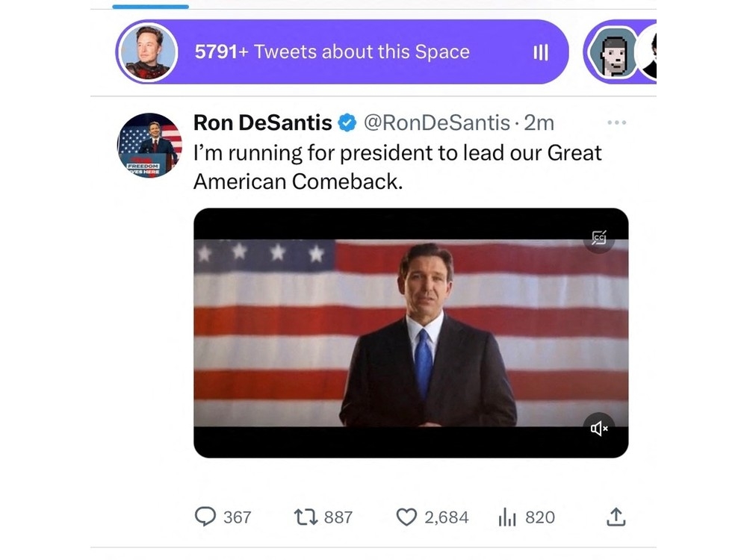Click the share upload icon
The width and height of the screenshot is (747, 560).
coord(615,517)
